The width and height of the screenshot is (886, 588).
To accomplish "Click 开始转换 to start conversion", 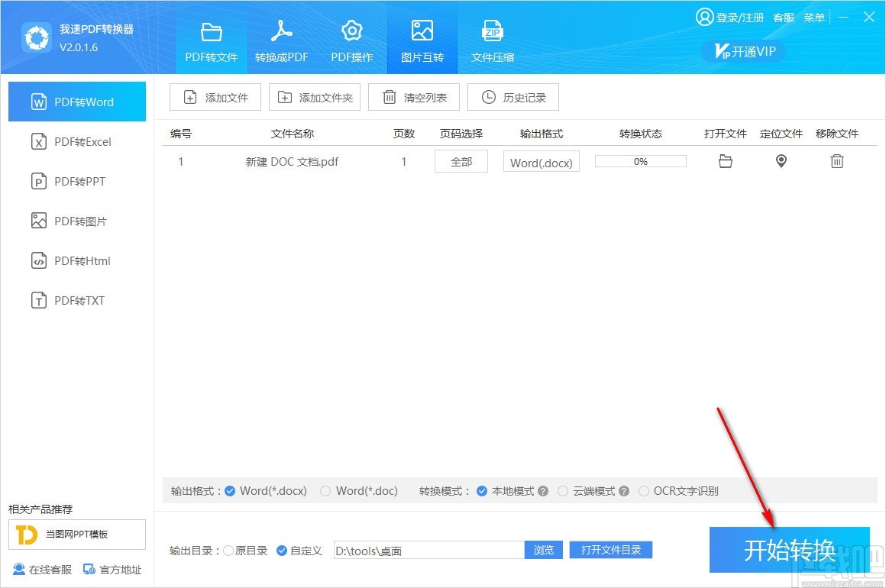I will [x=790, y=550].
